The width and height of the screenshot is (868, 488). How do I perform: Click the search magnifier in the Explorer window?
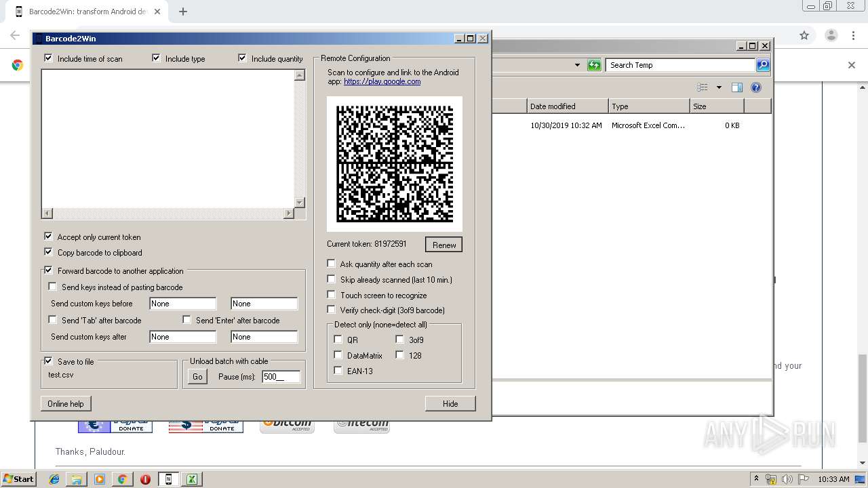(763, 65)
